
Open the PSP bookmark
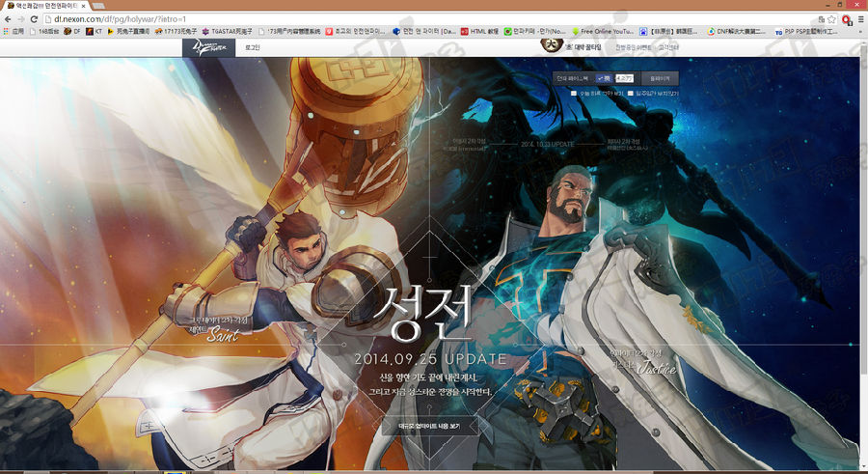pos(806,32)
